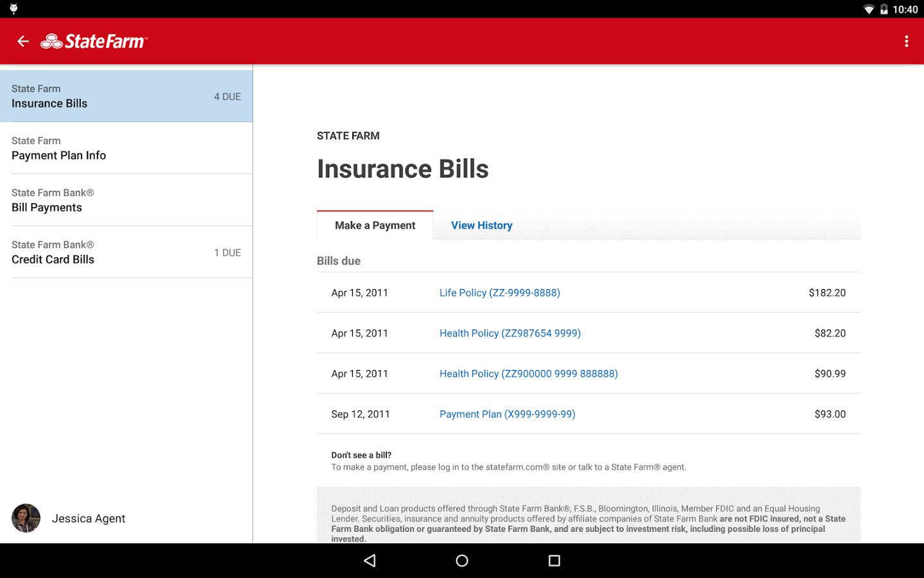
Task: Open the overflow menu with three dots
Action: pyautogui.click(x=906, y=41)
